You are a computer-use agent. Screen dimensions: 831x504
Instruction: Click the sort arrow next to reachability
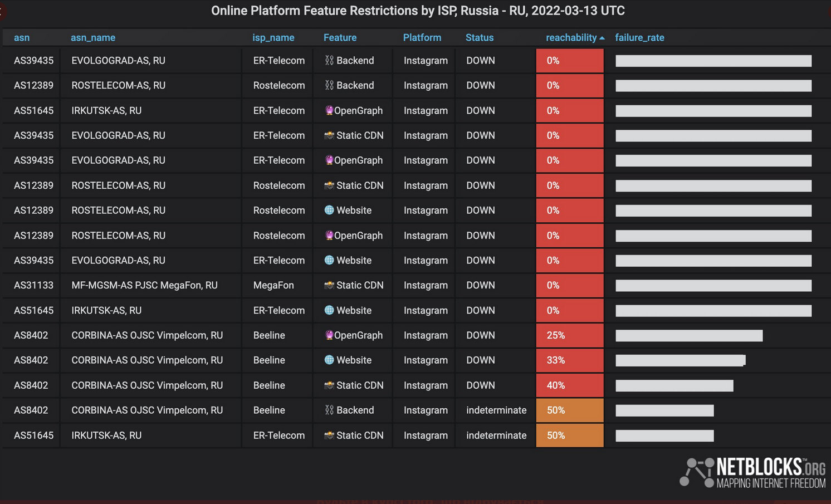tap(602, 38)
